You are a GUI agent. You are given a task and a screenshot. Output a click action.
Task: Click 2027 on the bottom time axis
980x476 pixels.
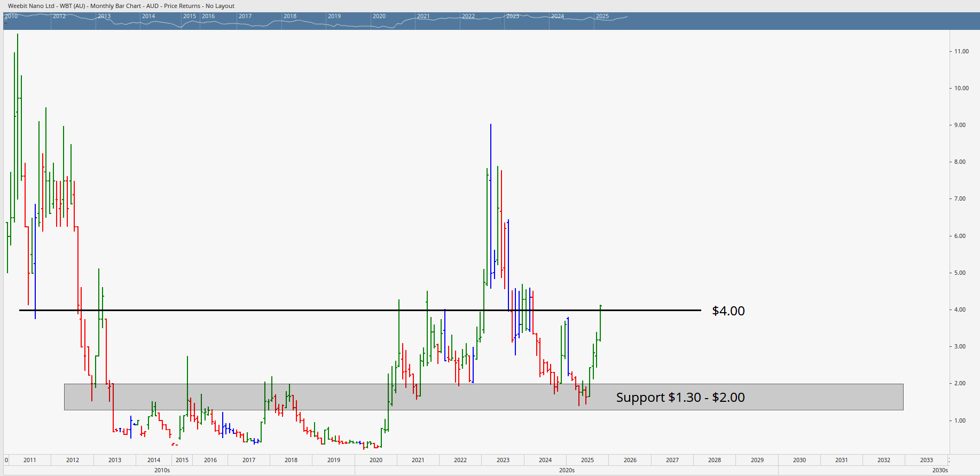(672, 460)
